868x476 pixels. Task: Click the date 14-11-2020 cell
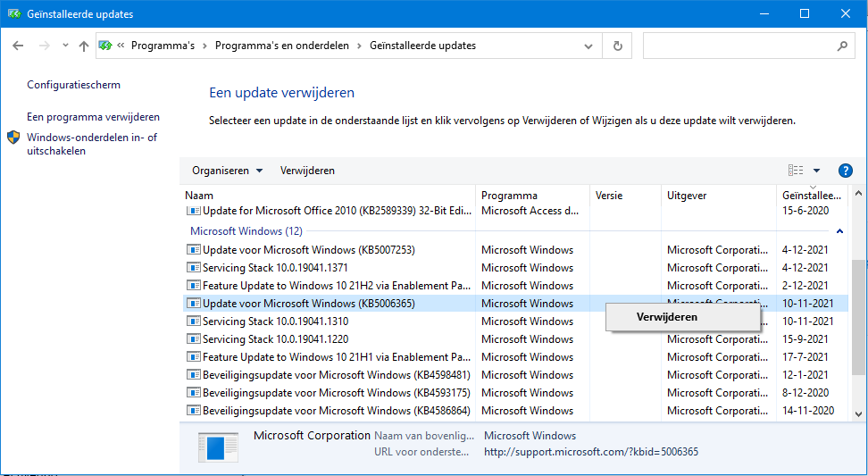point(807,411)
